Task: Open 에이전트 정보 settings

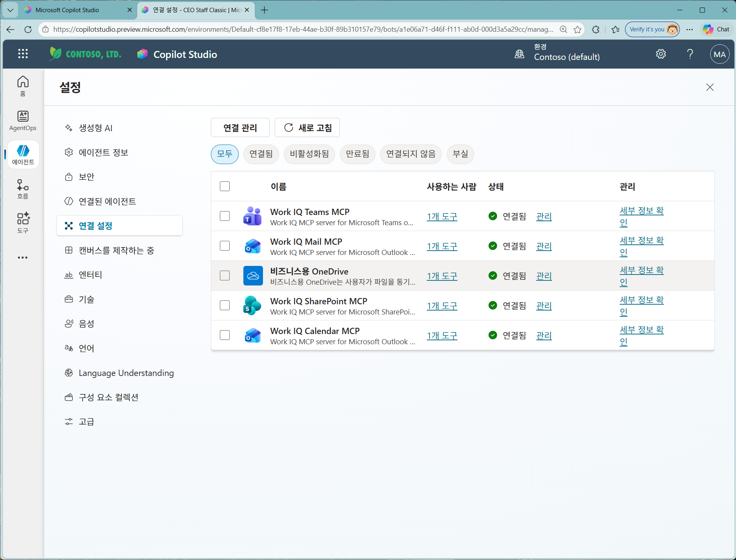Action: pyautogui.click(x=120, y=152)
